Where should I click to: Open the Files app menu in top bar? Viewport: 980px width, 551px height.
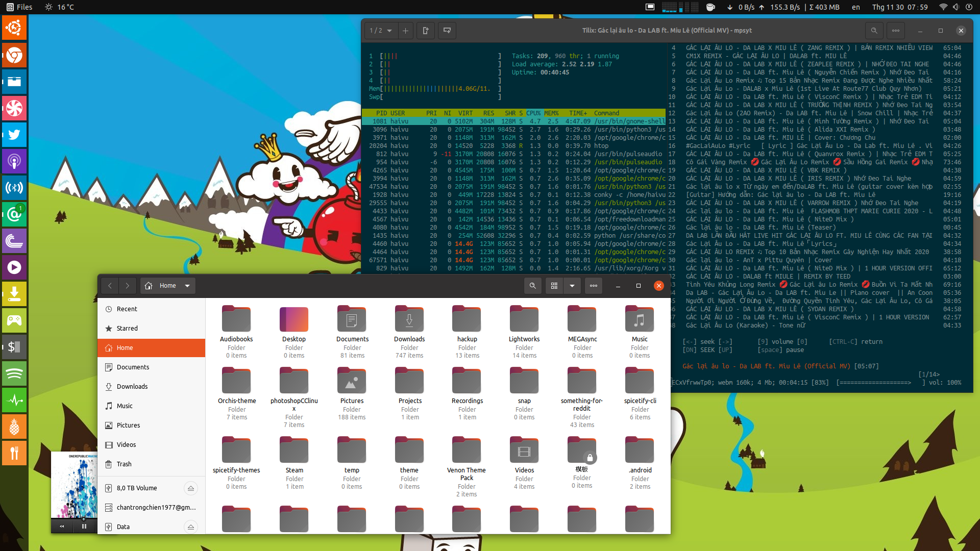point(19,7)
